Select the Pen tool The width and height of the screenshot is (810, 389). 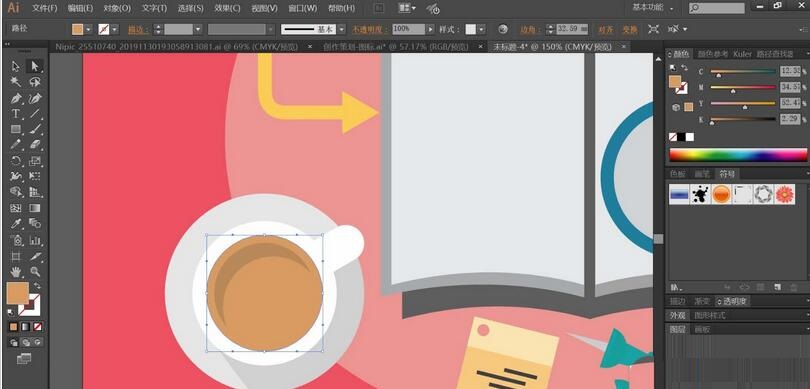pos(16,98)
